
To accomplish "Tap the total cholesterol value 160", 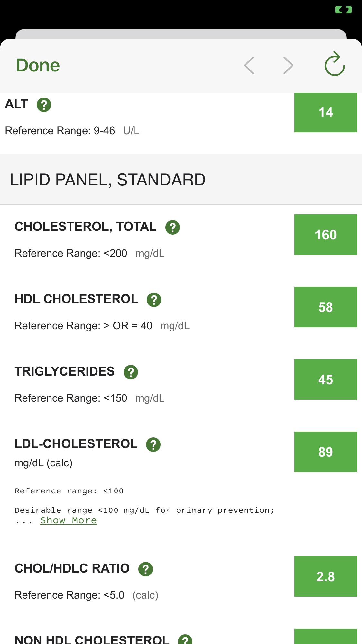I will tap(325, 235).
